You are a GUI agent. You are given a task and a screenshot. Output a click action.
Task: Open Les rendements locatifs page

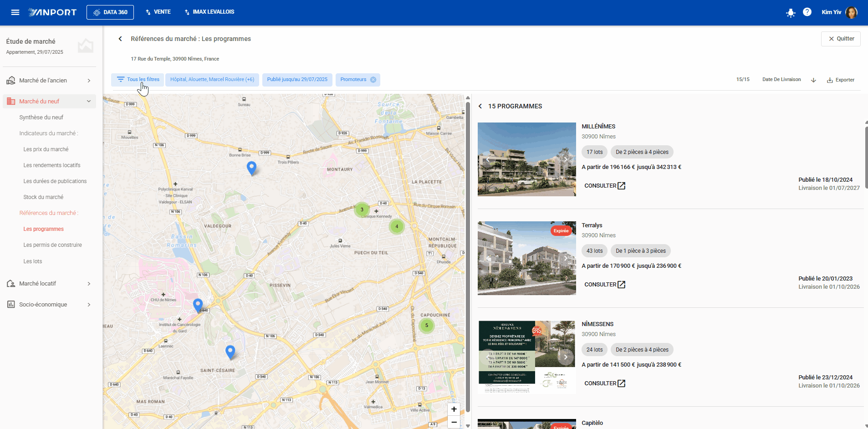point(52,165)
